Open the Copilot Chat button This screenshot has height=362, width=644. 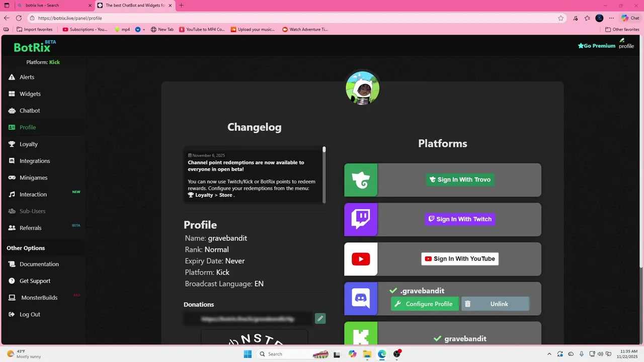tap(630, 18)
